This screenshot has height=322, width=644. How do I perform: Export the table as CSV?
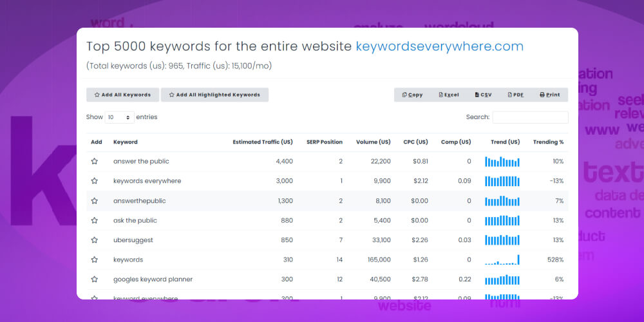(483, 95)
